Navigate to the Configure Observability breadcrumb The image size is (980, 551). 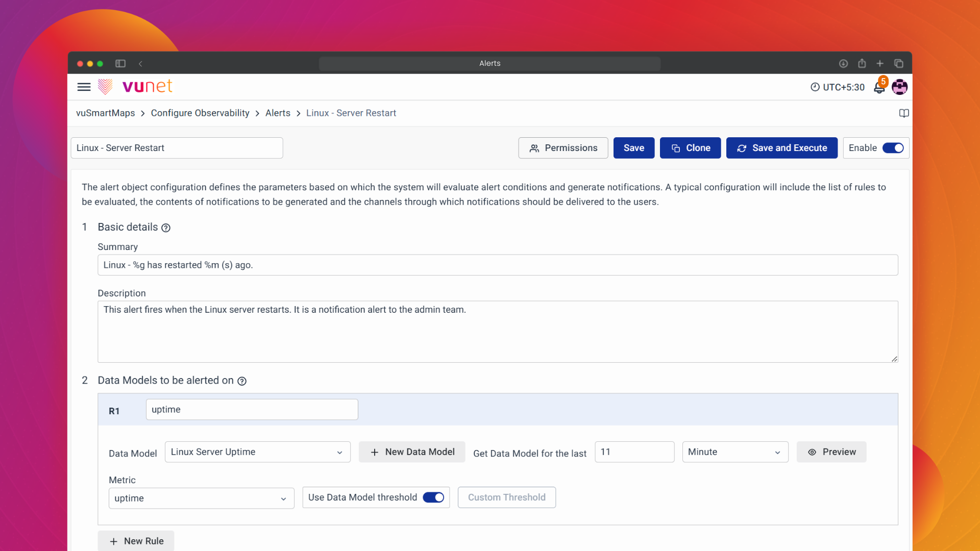click(200, 113)
